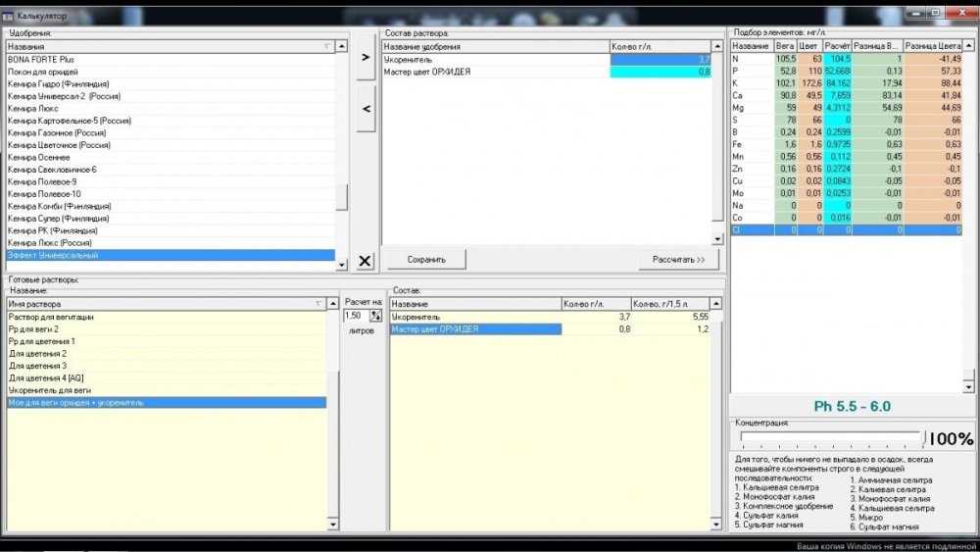980x552 pixels.
Task: Click the 1,50 litres input field
Action: click(357, 317)
